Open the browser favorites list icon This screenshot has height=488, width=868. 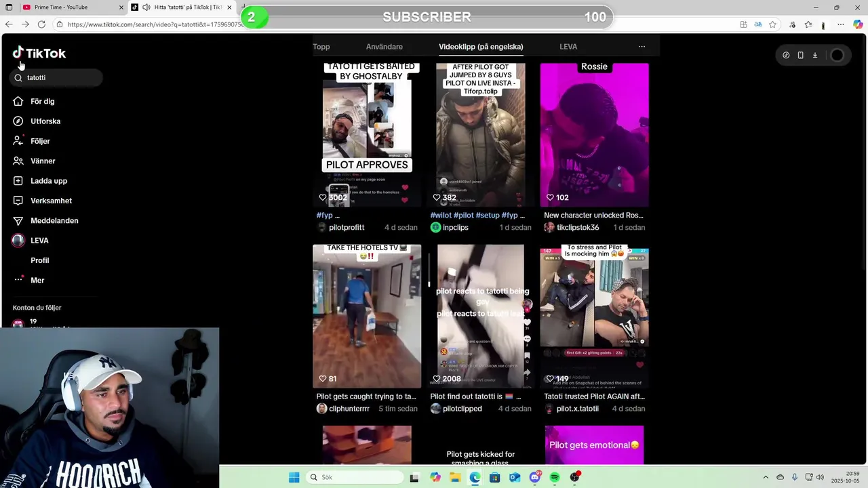(x=808, y=24)
